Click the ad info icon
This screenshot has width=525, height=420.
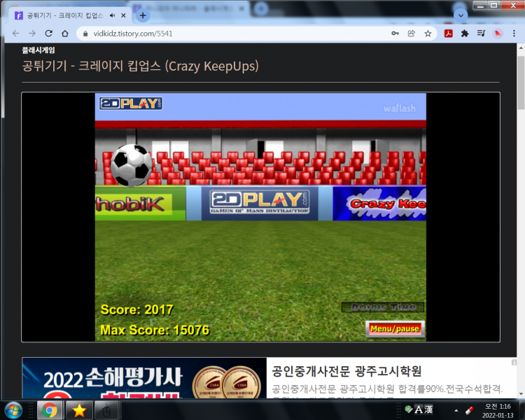pyautogui.click(x=514, y=362)
